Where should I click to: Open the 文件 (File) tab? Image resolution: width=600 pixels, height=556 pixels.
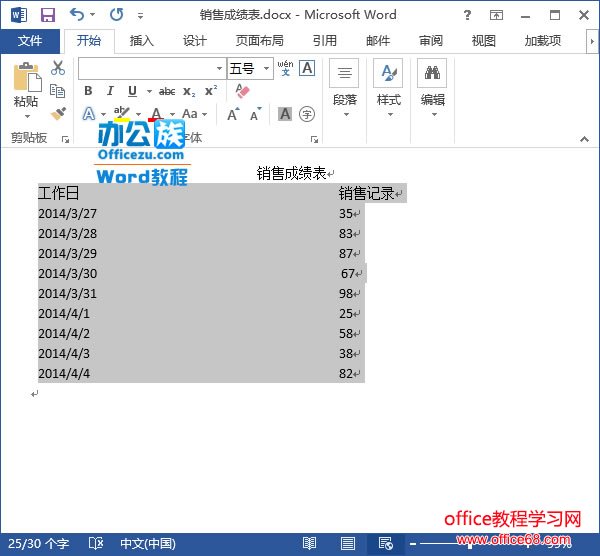(30, 41)
